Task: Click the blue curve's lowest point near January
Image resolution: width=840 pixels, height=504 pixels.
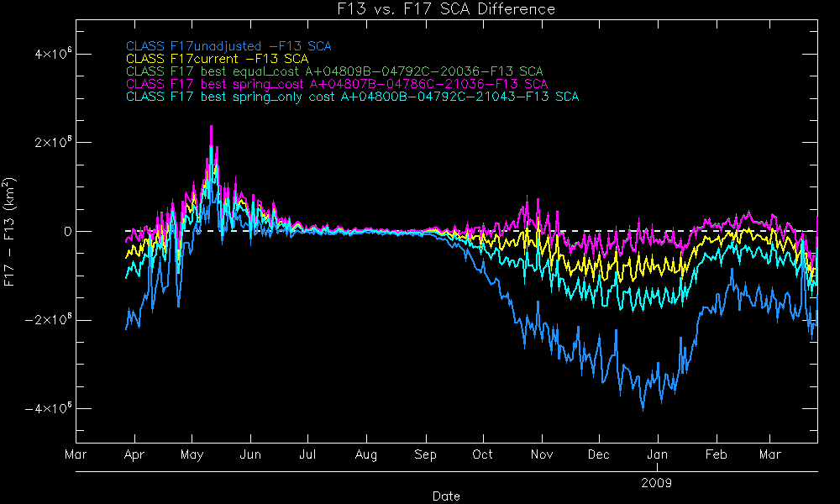Action: [643, 409]
